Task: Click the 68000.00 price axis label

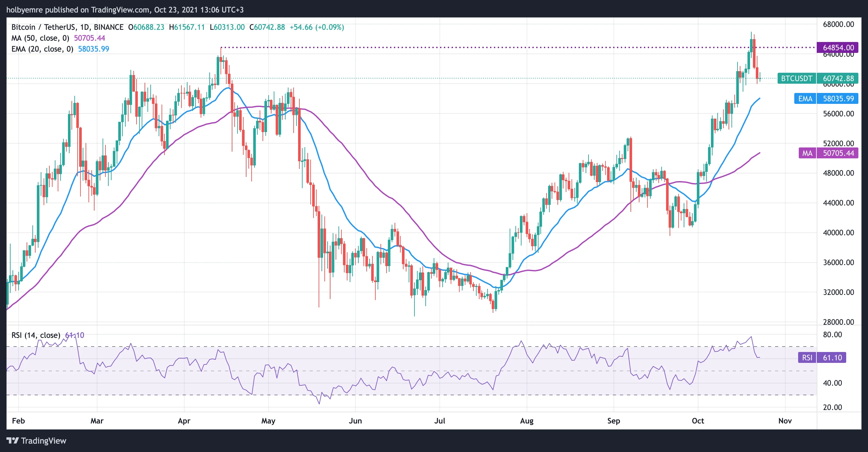Action: tap(838, 24)
